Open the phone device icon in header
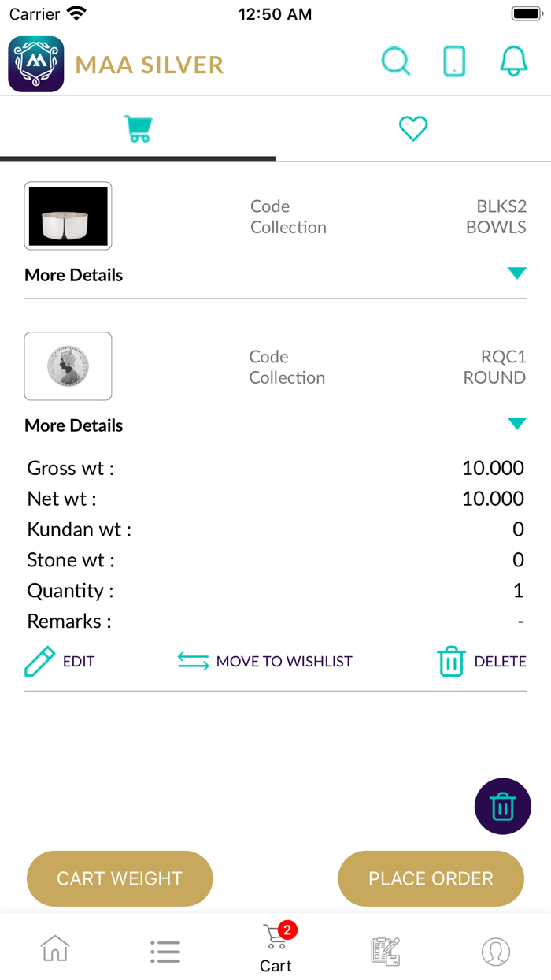This screenshot has width=551, height=980. click(x=454, y=61)
